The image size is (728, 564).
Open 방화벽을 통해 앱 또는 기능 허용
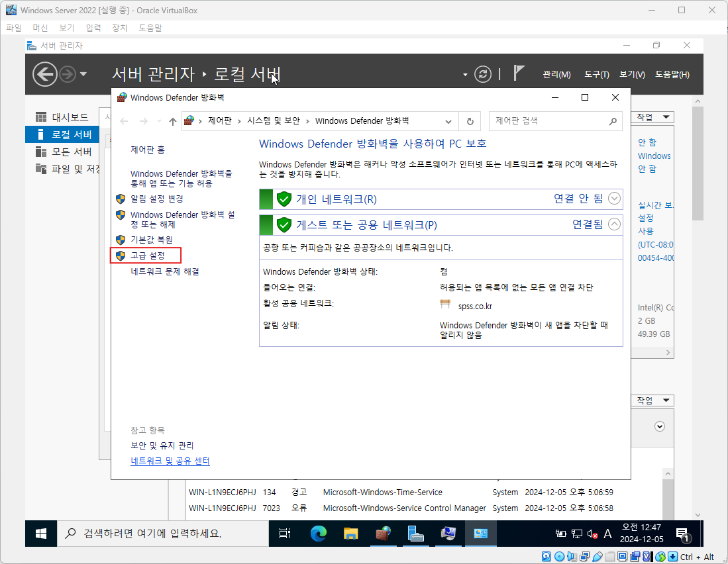[181, 179]
